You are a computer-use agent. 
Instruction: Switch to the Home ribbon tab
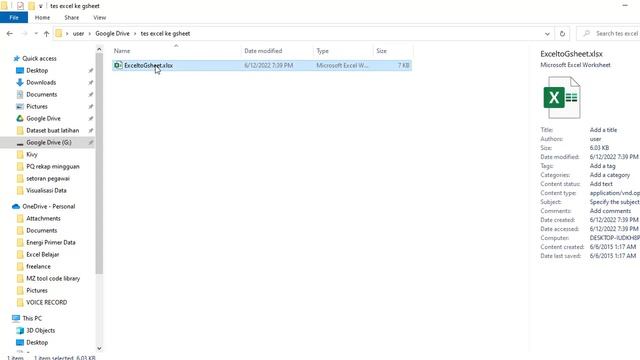point(42,18)
